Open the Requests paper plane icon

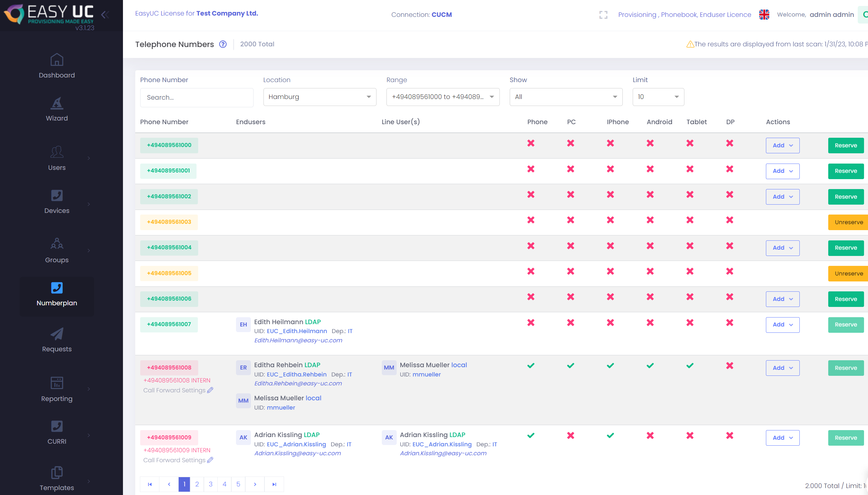coord(57,334)
